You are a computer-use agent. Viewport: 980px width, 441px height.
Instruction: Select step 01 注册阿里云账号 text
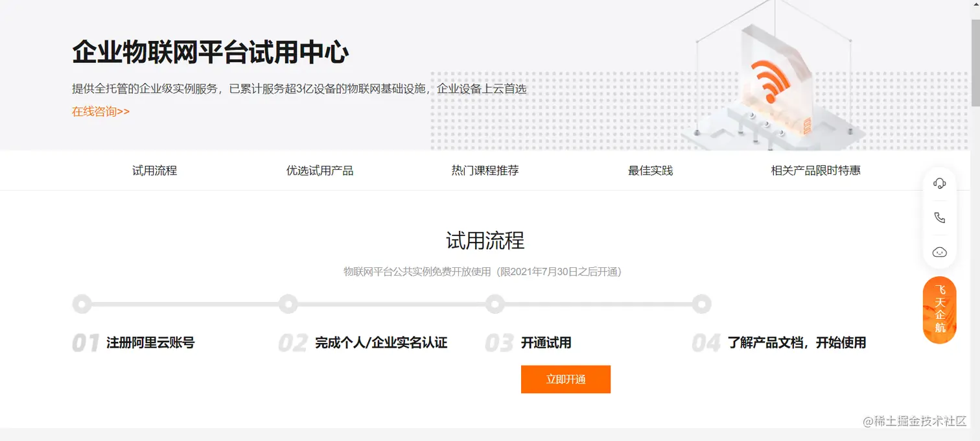coord(150,342)
